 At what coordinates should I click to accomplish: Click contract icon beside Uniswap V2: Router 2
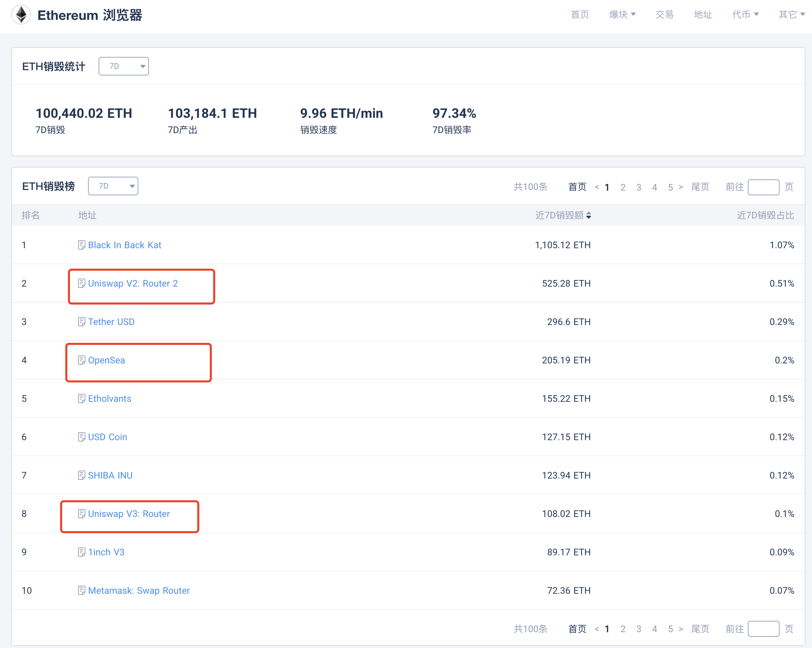(81, 284)
